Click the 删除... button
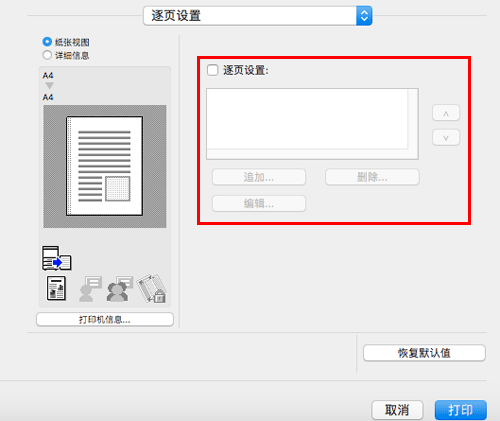This screenshot has width=500, height=421. (x=372, y=177)
